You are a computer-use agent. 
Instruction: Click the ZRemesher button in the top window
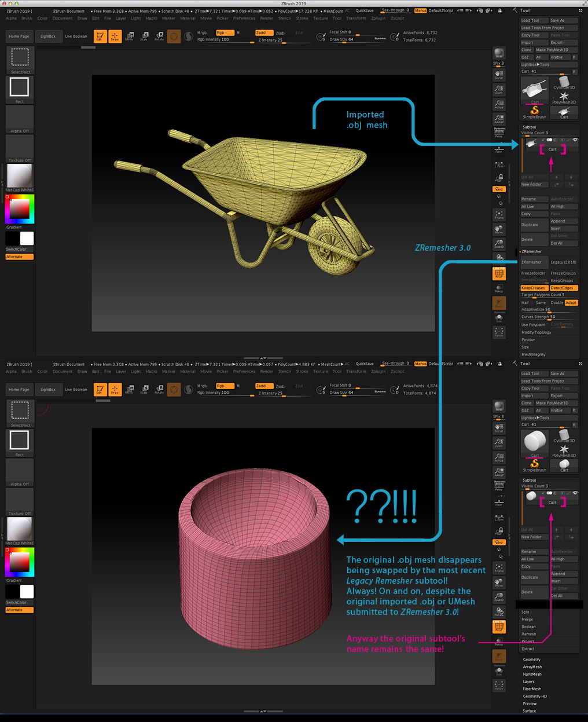point(534,262)
